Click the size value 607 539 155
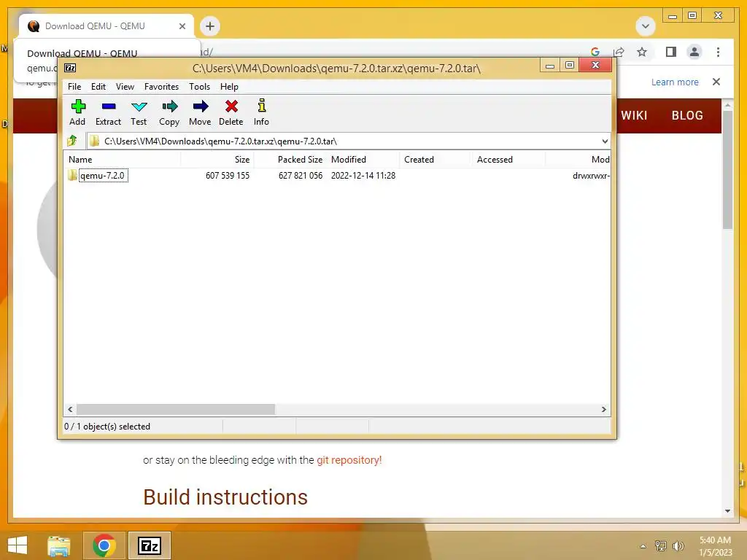Viewport: 747px width, 560px height. (x=228, y=175)
